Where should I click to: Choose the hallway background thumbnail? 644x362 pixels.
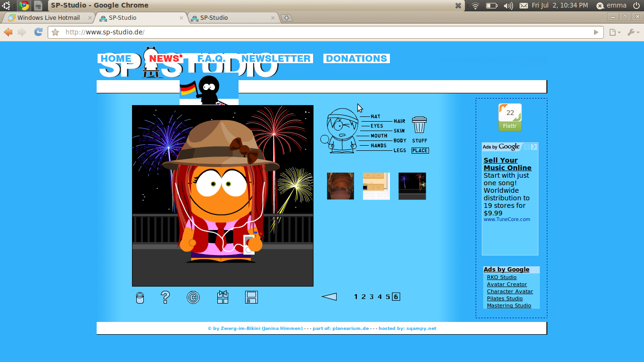coord(340,186)
